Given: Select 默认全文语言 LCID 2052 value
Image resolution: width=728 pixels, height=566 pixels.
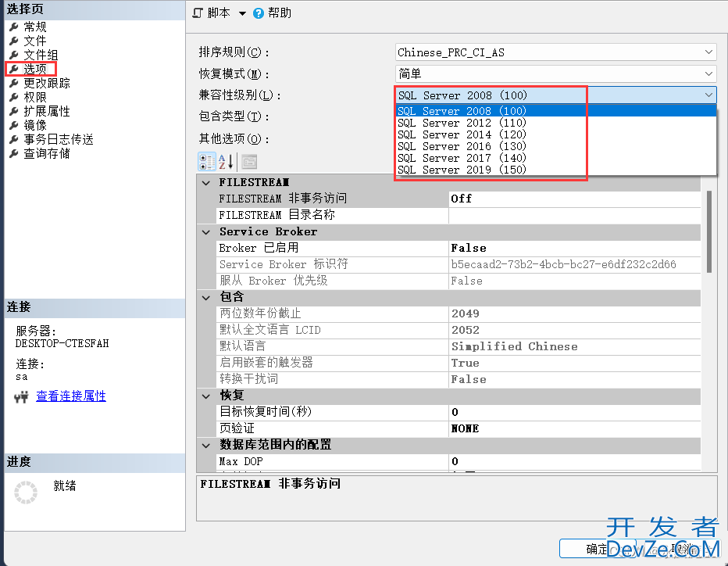Looking at the screenshot, I should click(575, 330).
